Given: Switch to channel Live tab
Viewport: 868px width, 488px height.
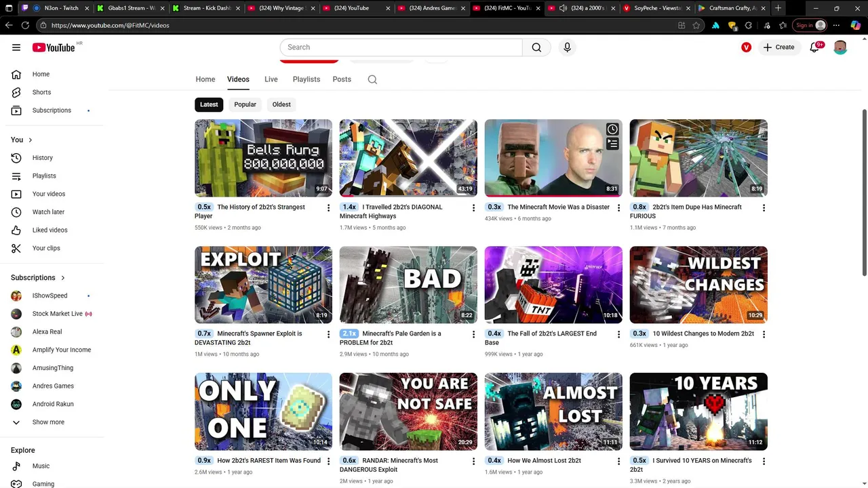Looking at the screenshot, I should pyautogui.click(x=271, y=79).
